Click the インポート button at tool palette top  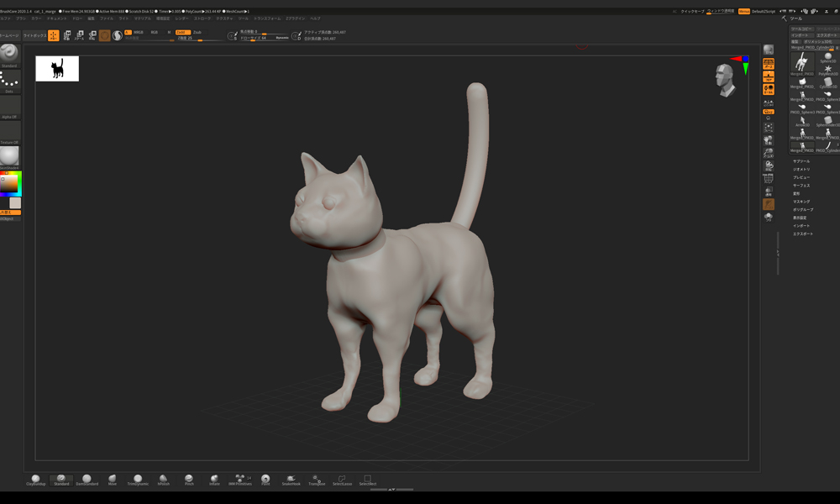point(802,35)
